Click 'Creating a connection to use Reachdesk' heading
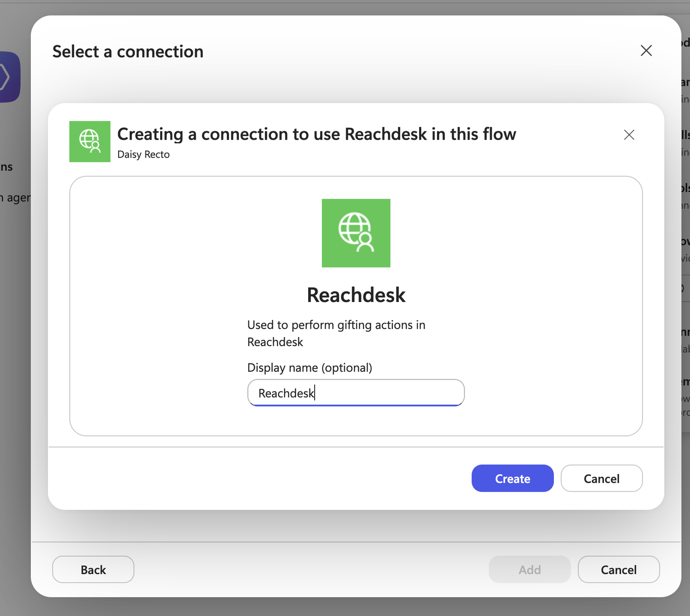690x616 pixels. coord(316,134)
